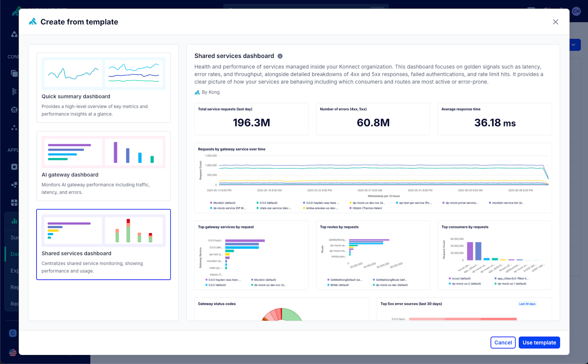Click the Cancel button

pyautogui.click(x=503, y=342)
